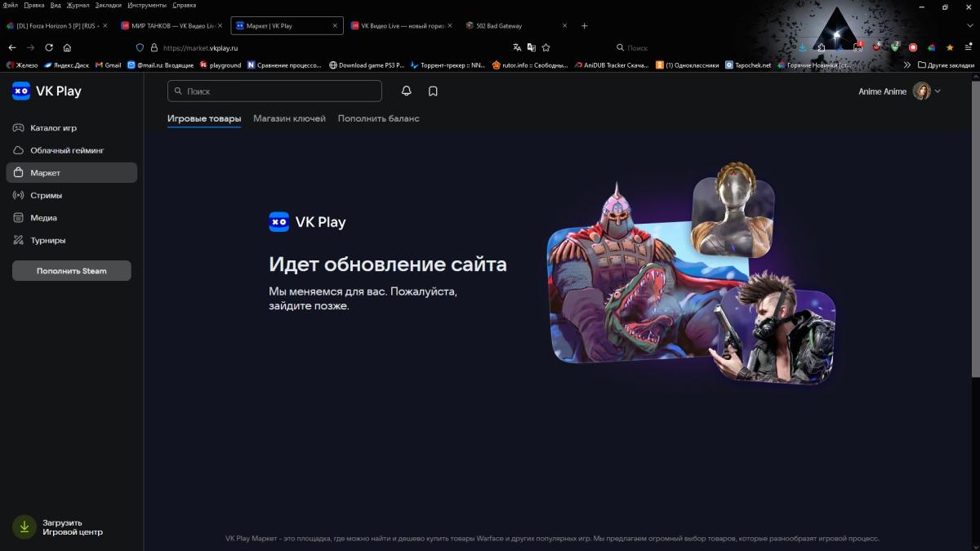Click the VK Play logo in sidebar
This screenshot has height=551, width=980.
pyautogui.click(x=47, y=91)
